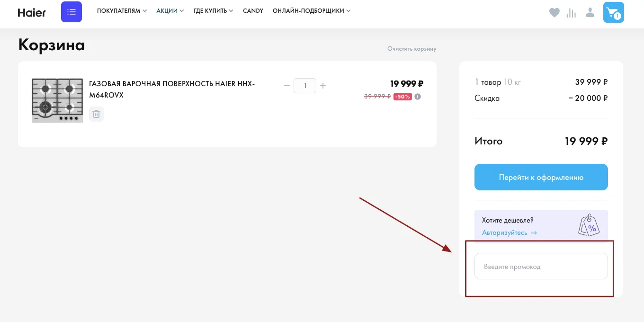Focus the quantity field showing 1
The width and height of the screenshot is (644, 322).
click(x=305, y=86)
